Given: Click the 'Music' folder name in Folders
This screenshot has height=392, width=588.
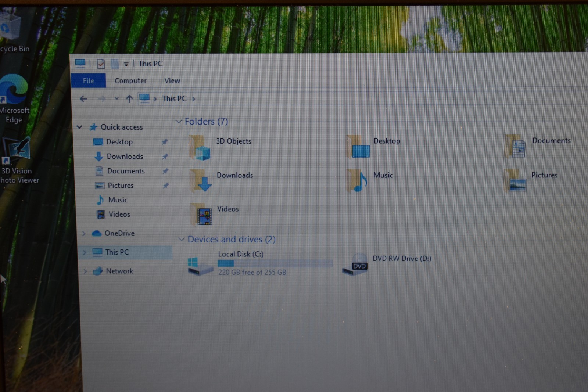Looking at the screenshot, I should (x=383, y=175).
